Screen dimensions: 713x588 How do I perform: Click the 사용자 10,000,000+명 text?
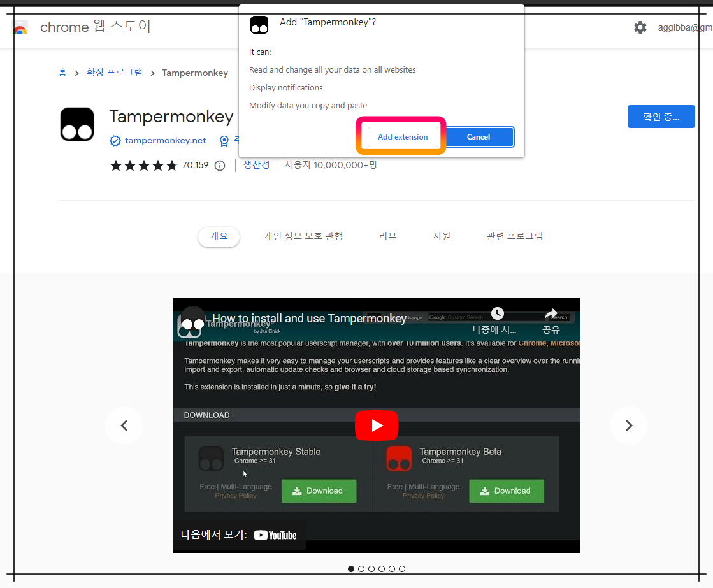pyautogui.click(x=331, y=165)
